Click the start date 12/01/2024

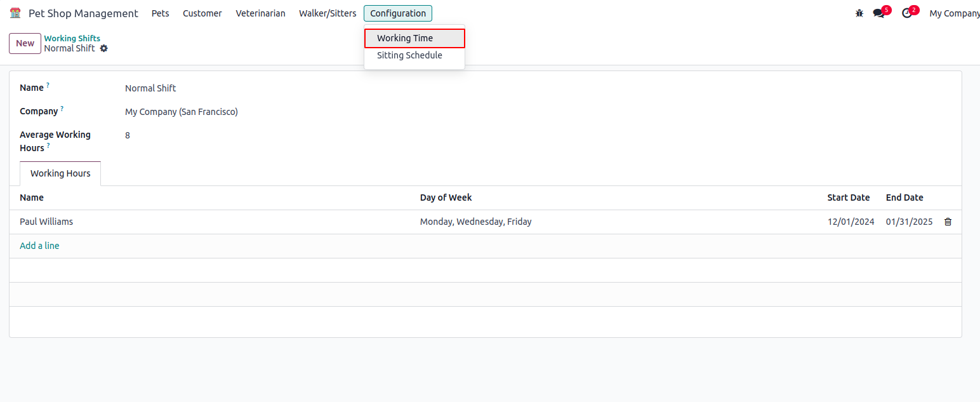click(x=851, y=222)
